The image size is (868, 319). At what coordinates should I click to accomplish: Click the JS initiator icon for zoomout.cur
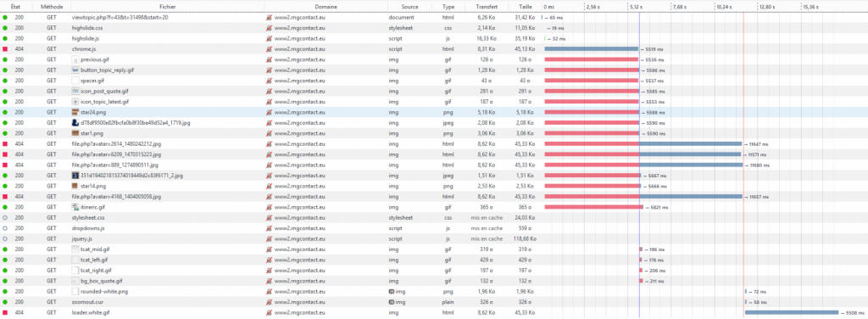(x=392, y=302)
